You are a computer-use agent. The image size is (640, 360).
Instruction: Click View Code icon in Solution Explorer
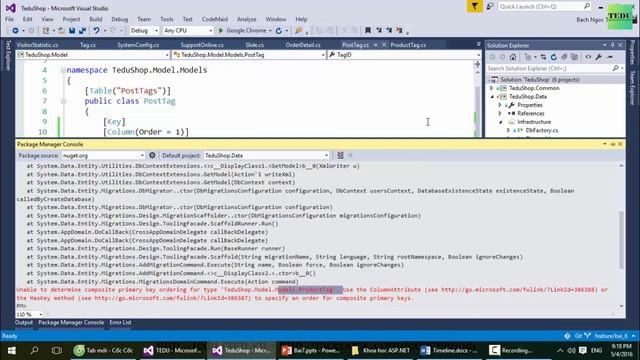(588, 57)
